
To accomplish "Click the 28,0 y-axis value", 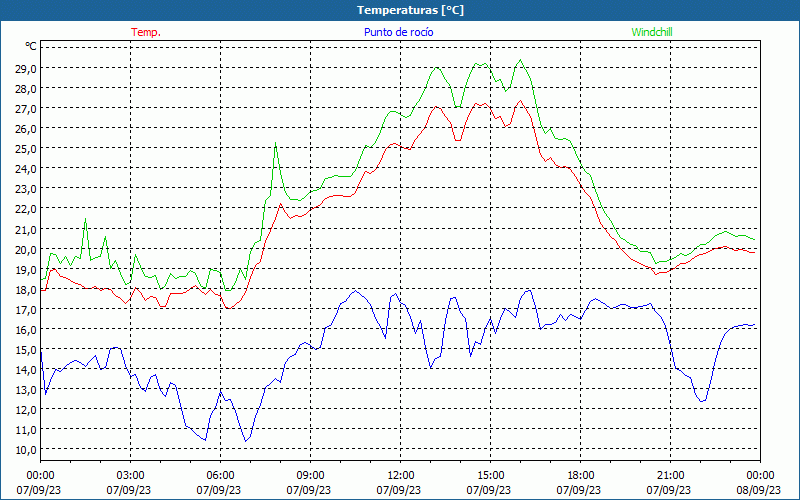I will click(x=26, y=88).
